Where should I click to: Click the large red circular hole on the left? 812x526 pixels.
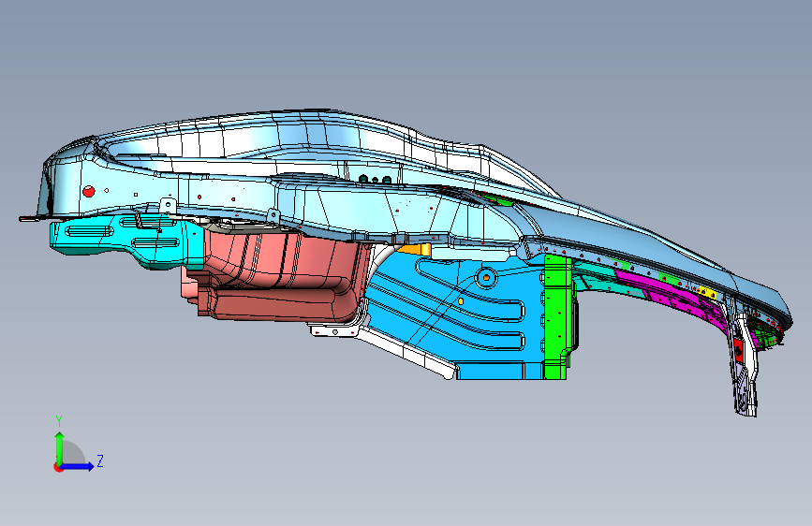coord(89,191)
